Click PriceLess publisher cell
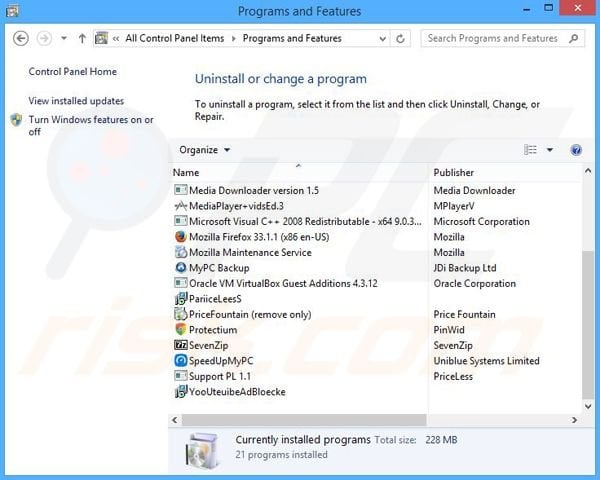Screen dimensions: 600x480 click(453, 376)
